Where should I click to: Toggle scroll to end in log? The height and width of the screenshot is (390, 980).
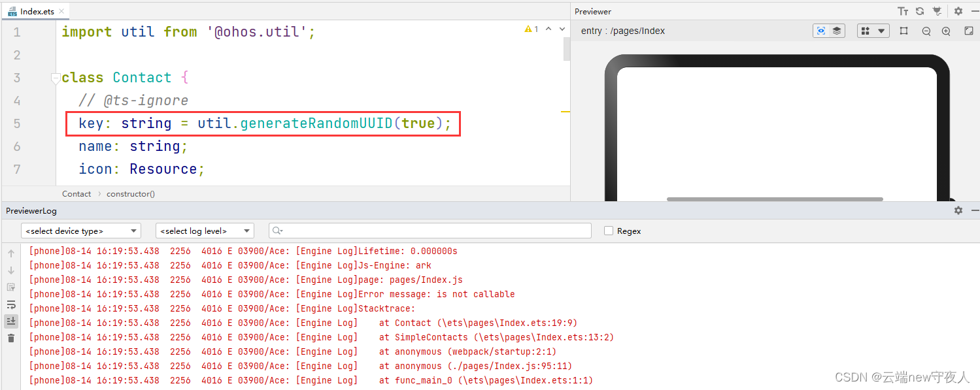[x=11, y=321]
